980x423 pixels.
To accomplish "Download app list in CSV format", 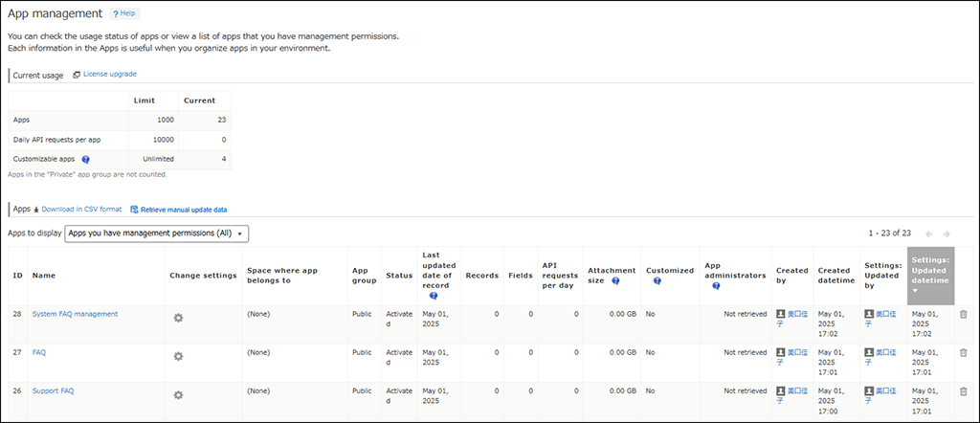I will coord(78,209).
